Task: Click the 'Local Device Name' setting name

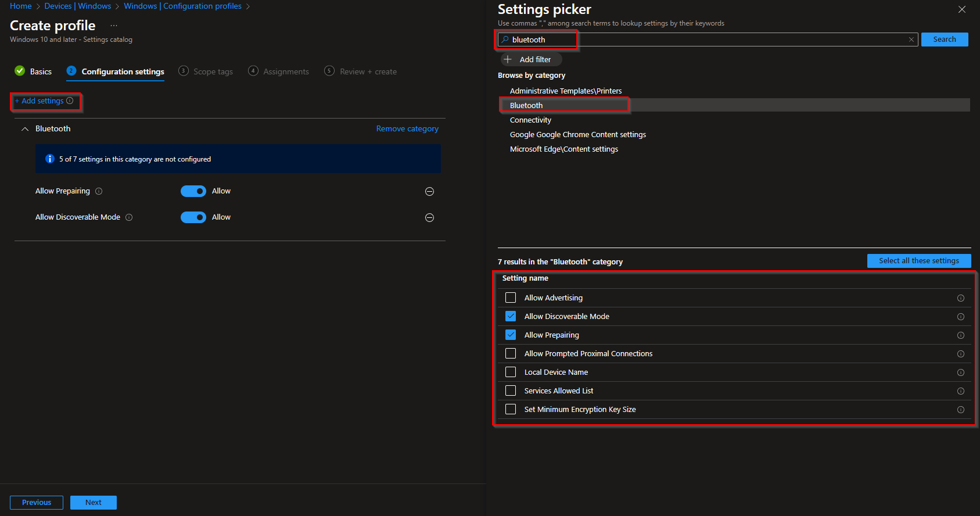Action: 556,372
